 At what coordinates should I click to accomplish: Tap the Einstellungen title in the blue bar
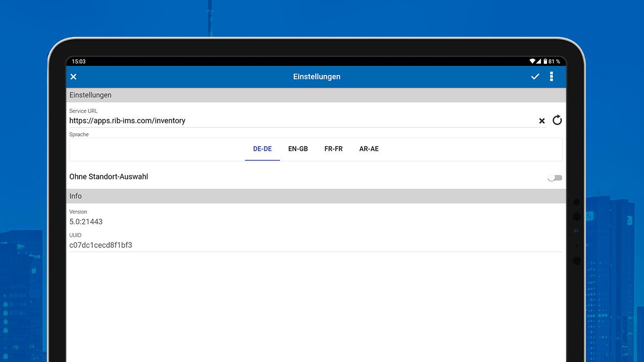pos(317,77)
